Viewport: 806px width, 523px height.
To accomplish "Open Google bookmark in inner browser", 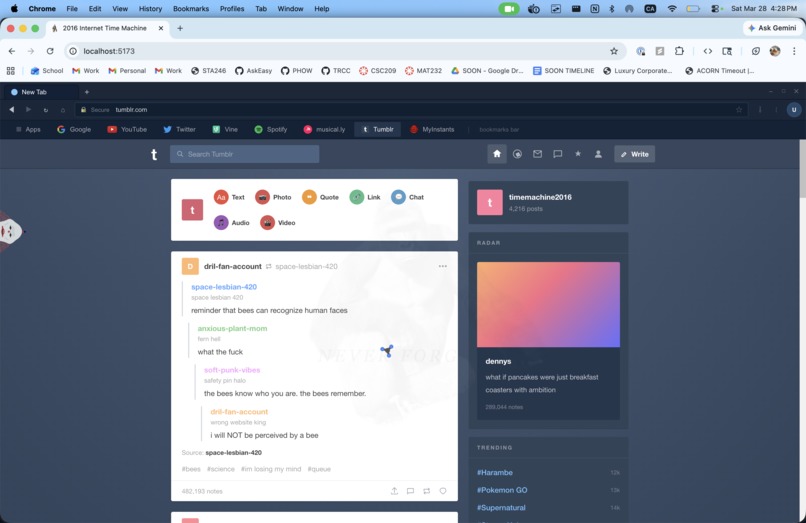I will (74, 130).
